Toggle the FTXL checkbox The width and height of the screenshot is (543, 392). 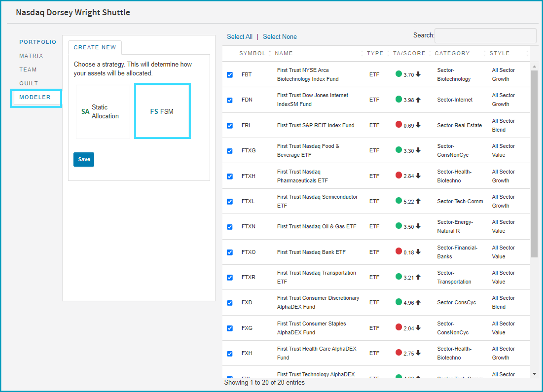[x=230, y=202]
